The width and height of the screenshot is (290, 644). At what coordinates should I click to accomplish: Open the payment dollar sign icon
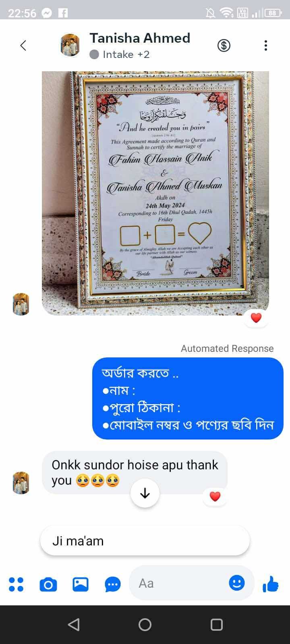[x=224, y=45]
